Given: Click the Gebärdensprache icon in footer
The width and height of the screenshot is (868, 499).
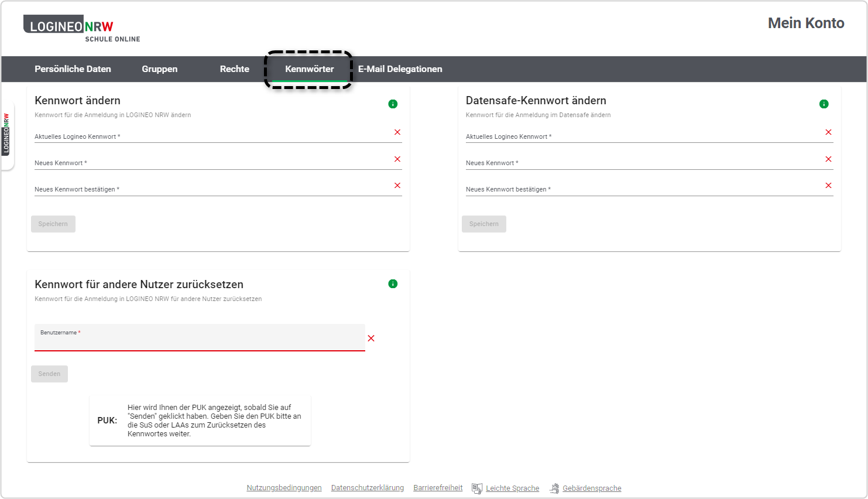Looking at the screenshot, I should 554,487.
